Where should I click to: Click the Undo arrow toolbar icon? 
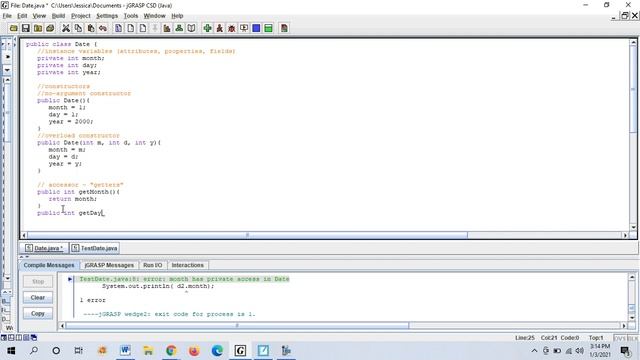pyautogui.click(x=103, y=28)
